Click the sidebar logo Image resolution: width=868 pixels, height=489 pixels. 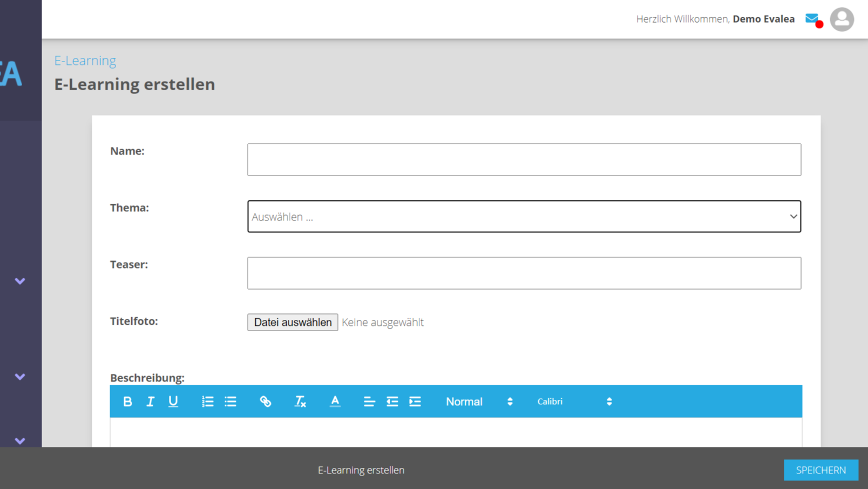[x=11, y=74]
